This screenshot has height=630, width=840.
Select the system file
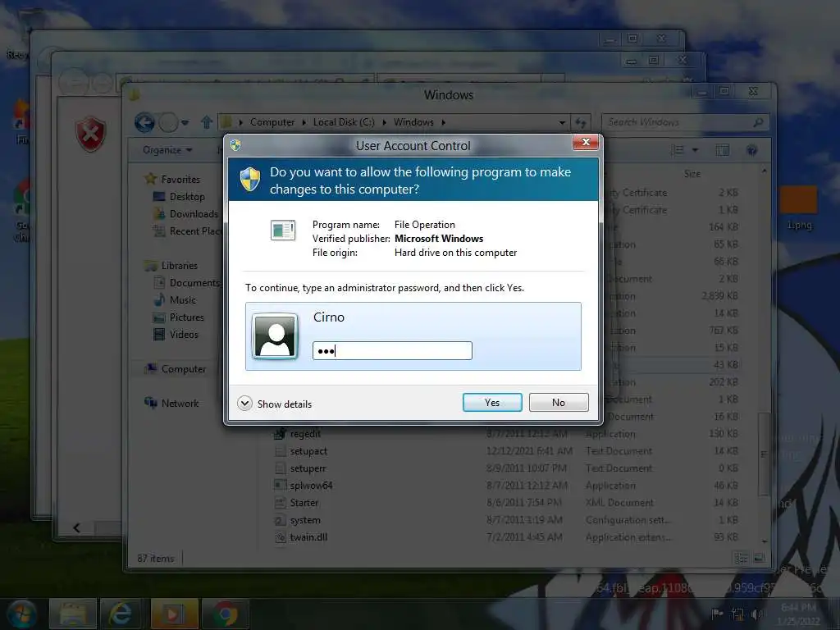click(x=305, y=520)
